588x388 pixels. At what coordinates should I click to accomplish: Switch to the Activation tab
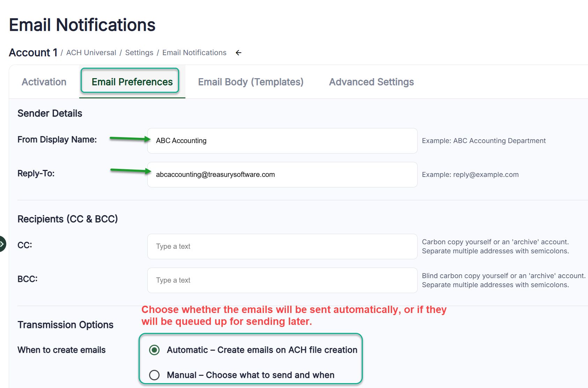pyautogui.click(x=44, y=82)
